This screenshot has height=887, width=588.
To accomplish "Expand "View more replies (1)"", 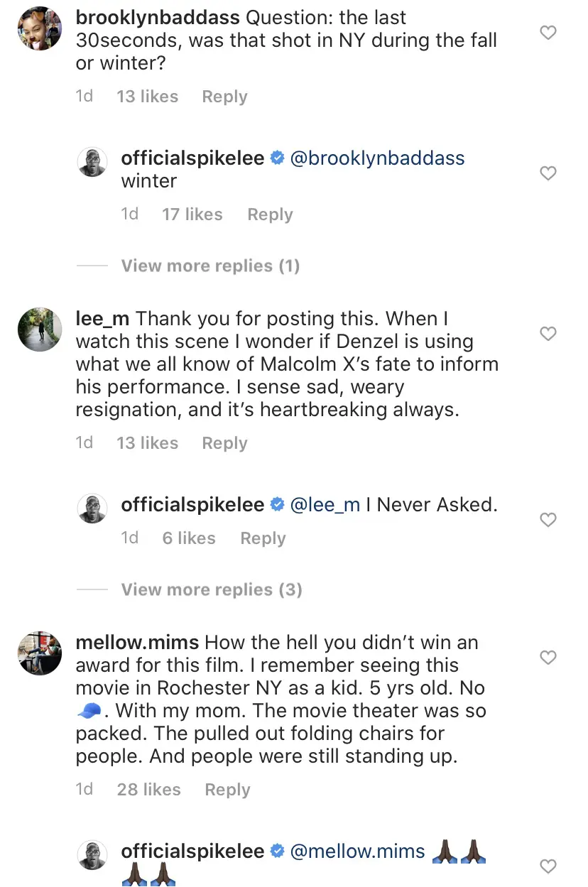I will click(210, 266).
